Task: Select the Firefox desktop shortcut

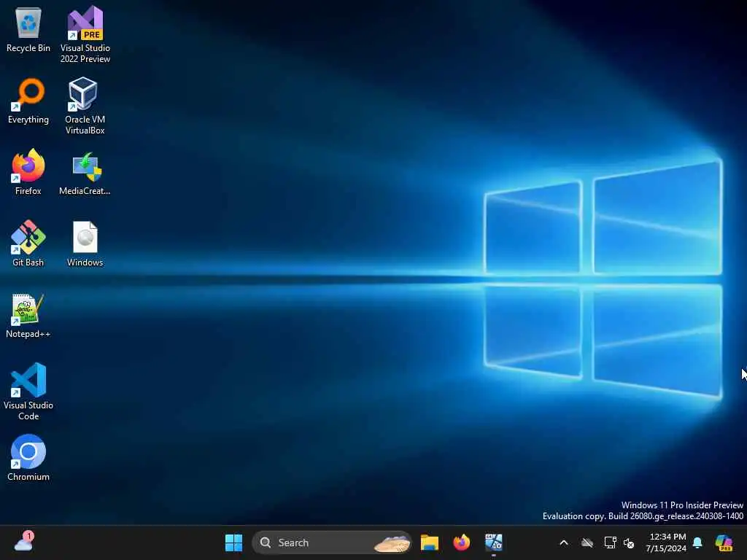Action: [28, 172]
